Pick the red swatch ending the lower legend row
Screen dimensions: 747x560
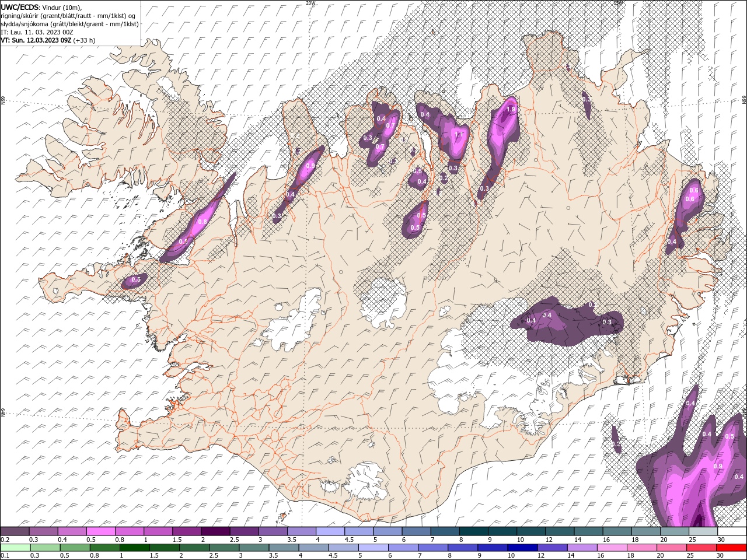[732, 548]
